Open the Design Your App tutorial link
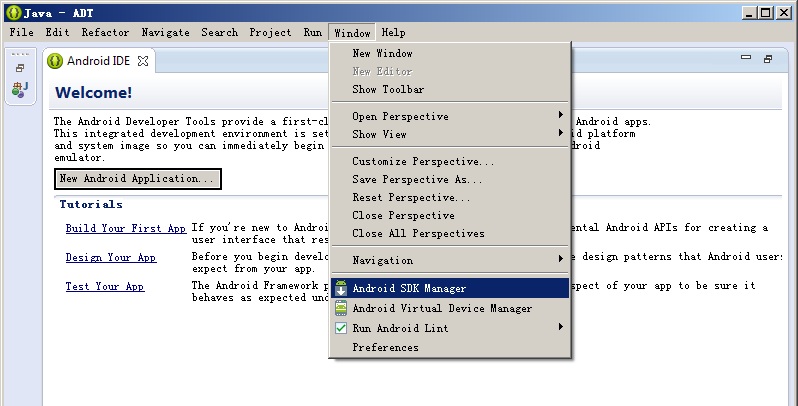798x406 pixels. tap(111, 257)
